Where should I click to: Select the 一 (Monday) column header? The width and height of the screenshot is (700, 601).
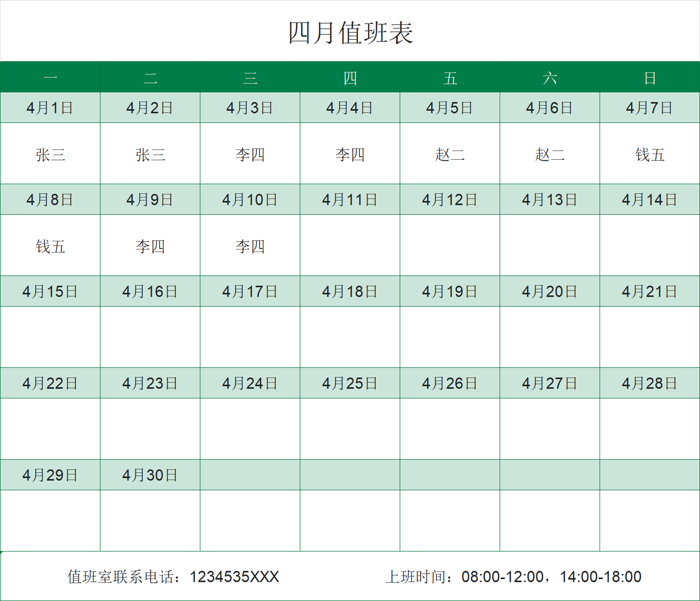click(x=50, y=77)
